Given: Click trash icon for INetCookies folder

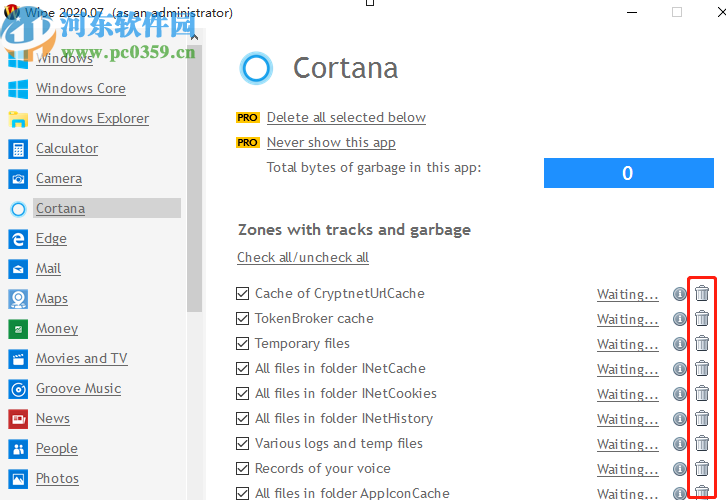Looking at the screenshot, I should [702, 393].
